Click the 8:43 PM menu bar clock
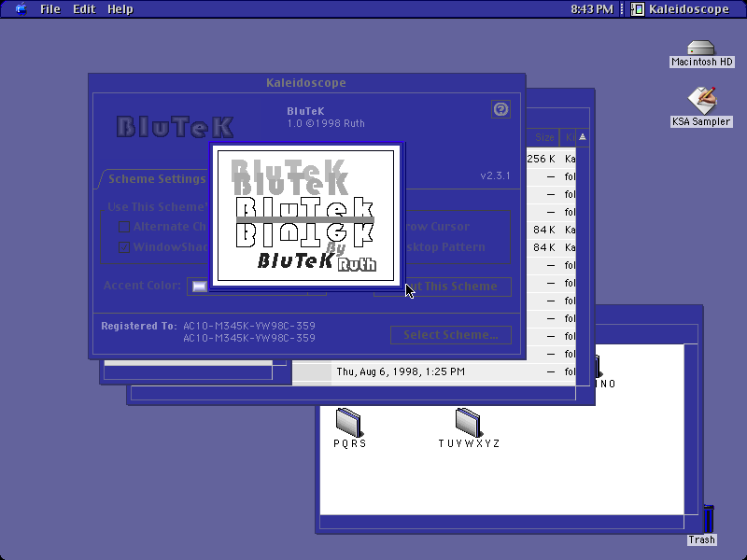The image size is (747, 560). pos(592,9)
